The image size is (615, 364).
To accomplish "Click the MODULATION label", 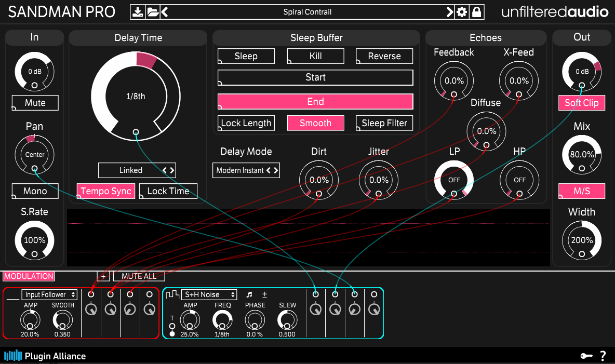I will pos(29,276).
